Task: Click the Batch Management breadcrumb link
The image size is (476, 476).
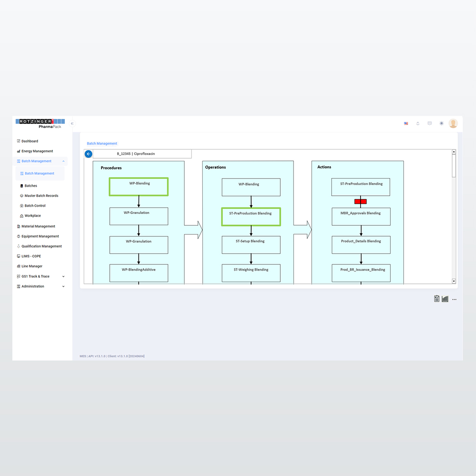Action: 102,144
